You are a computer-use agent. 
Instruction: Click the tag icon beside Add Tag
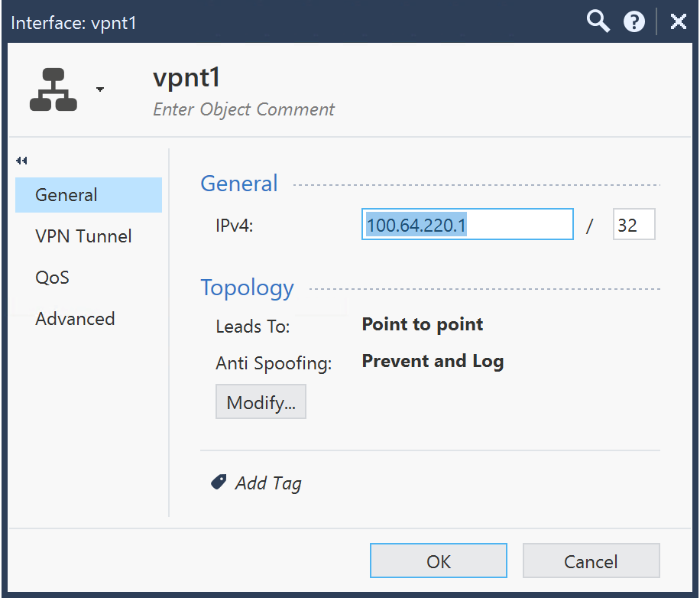(219, 482)
